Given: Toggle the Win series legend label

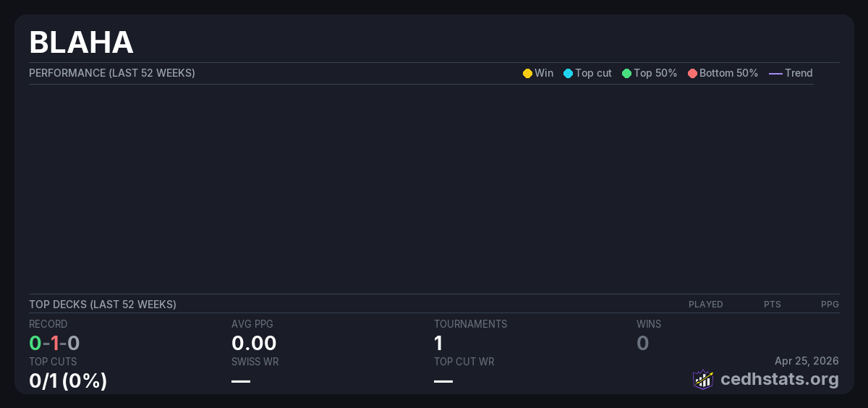Looking at the screenshot, I should [x=544, y=73].
